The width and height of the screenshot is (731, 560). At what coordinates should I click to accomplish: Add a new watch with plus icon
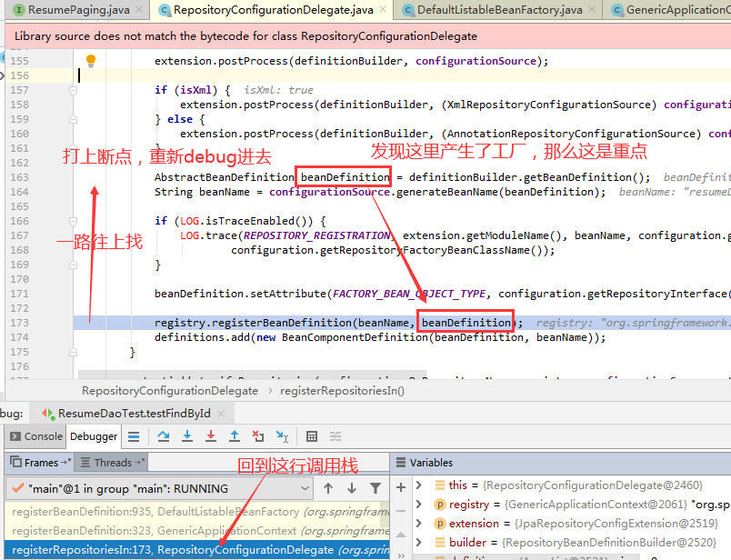(x=400, y=487)
